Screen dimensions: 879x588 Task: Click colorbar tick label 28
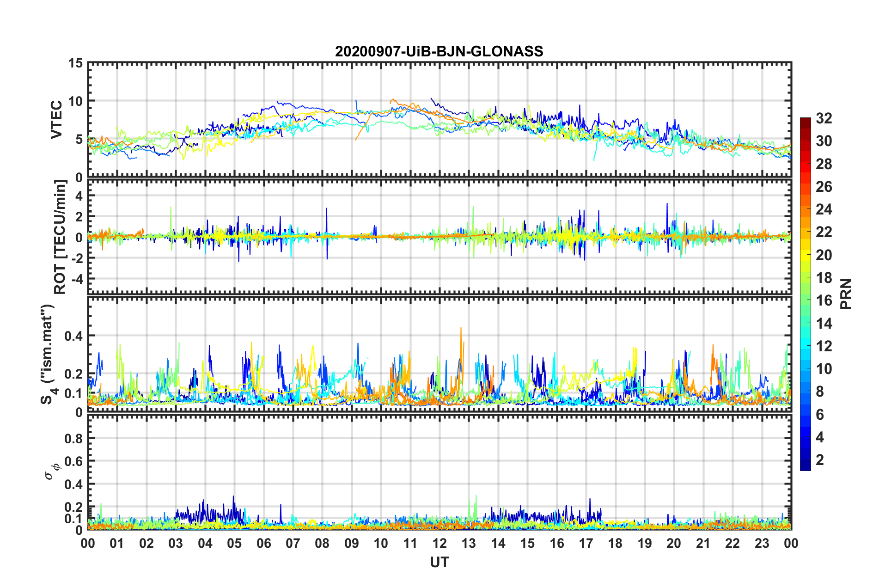click(x=824, y=164)
